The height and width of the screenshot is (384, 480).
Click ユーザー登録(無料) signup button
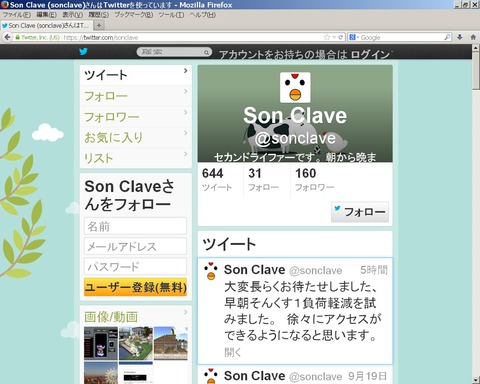click(135, 287)
